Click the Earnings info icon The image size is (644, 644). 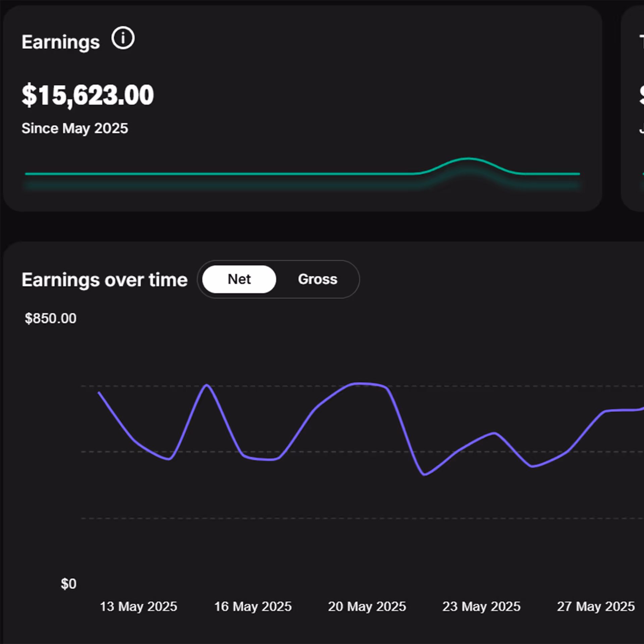(123, 38)
